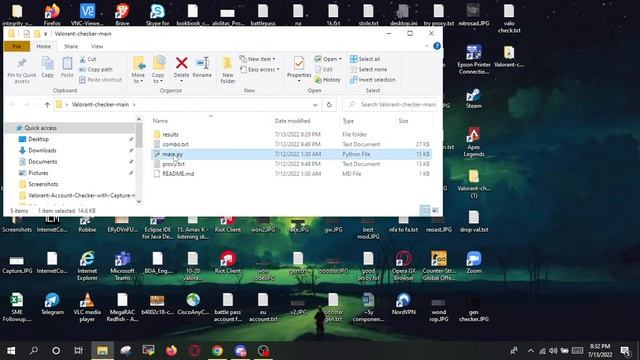
Task: Click Paste shortcut in ribbon
Action: pos(100,80)
